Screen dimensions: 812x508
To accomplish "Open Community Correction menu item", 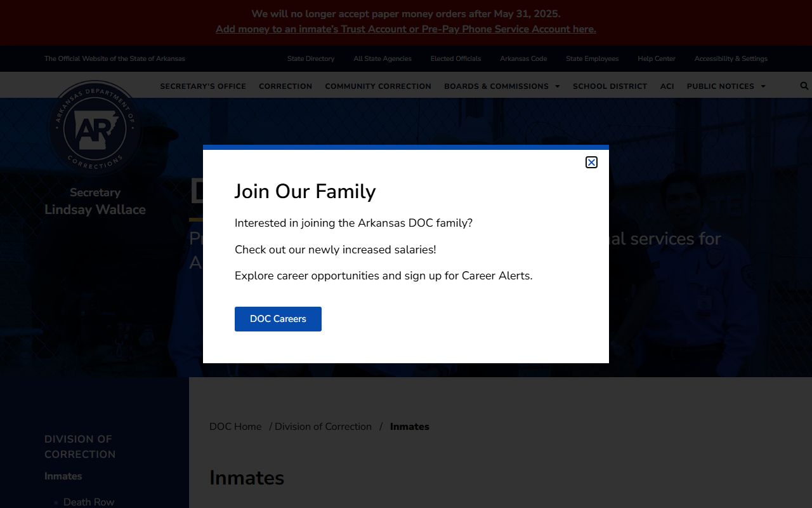I will point(378,86).
